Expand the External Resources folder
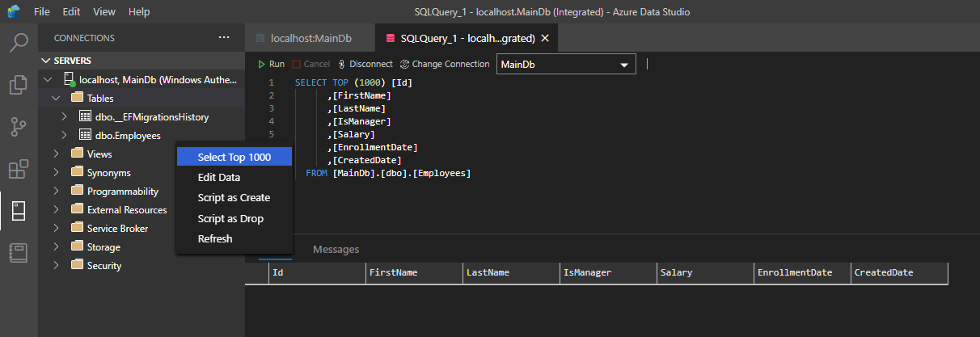 (x=56, y=209)
